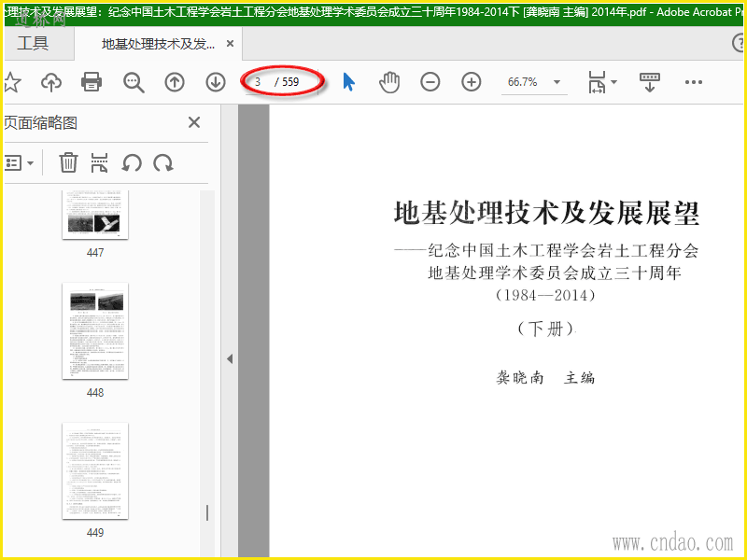This screenshot has width=747, height=560.
Task: Select page thumbnail 449
Action: click(95, 471)
